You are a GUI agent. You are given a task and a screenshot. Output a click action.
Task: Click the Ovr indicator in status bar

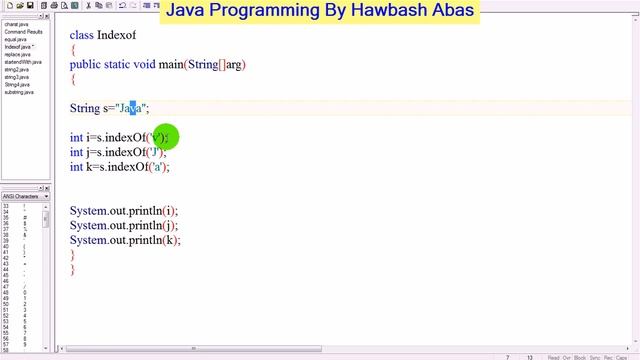(567, 357)
